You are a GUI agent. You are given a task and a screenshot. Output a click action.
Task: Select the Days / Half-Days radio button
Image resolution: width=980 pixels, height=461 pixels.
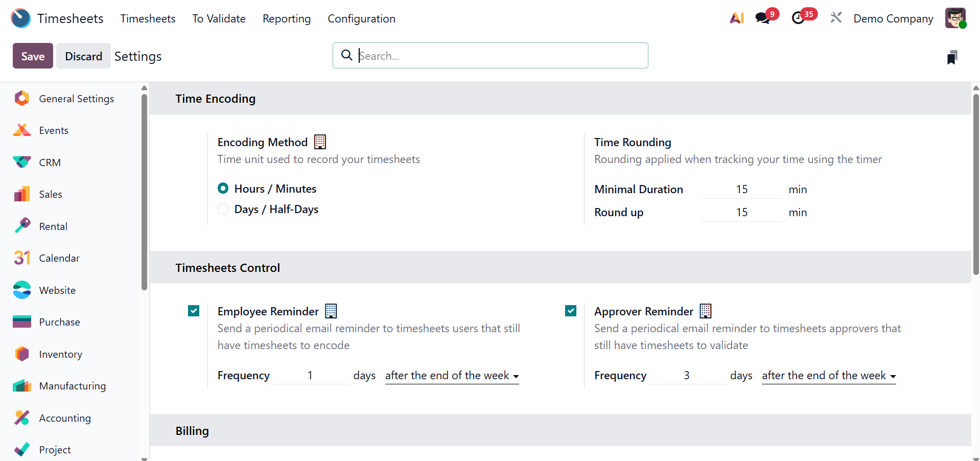pos(223,209)
